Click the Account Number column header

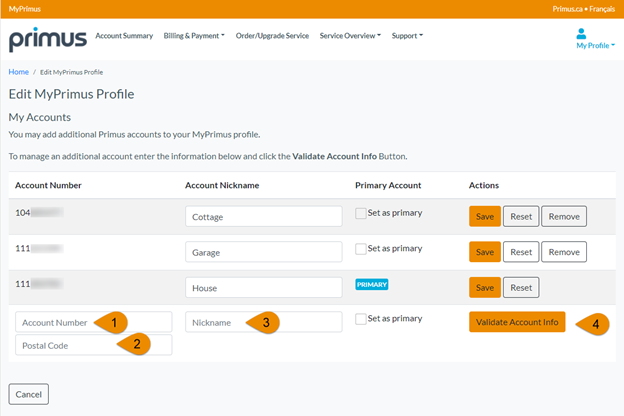(x=48, y=185)
